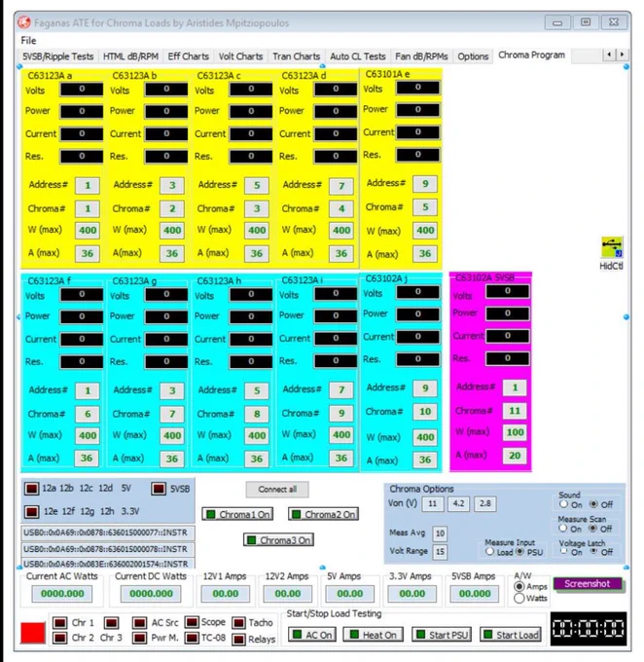Open Auto CL Tests tab
The image size is (644, 662).
pos(358,56)
